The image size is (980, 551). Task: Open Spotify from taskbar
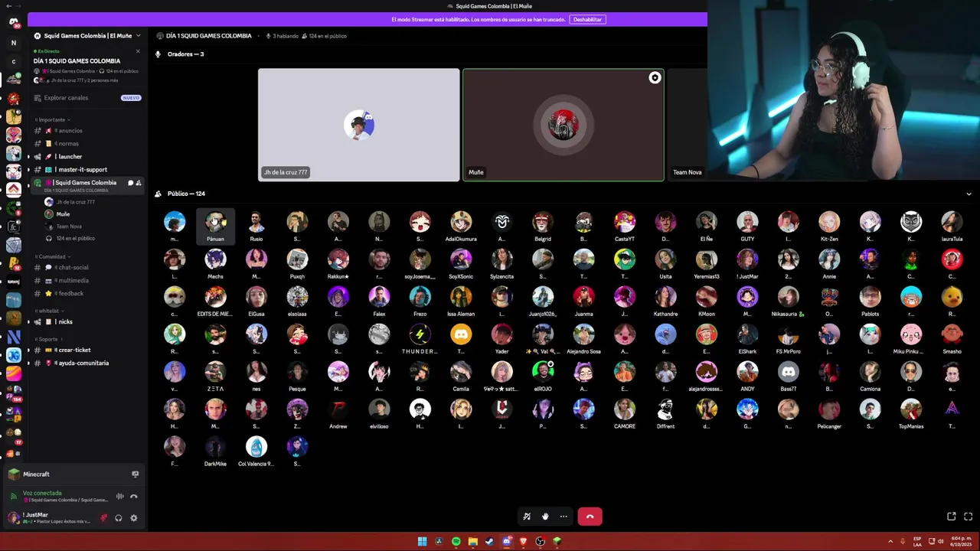tap(456, 542)
